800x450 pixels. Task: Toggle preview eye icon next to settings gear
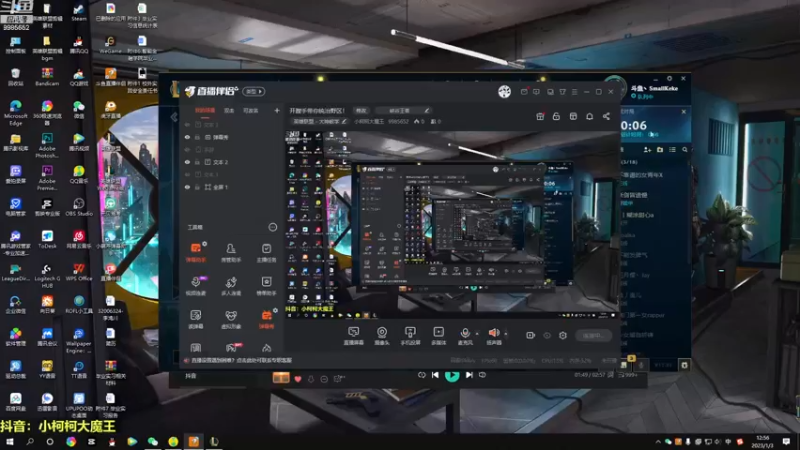(547, 335)
